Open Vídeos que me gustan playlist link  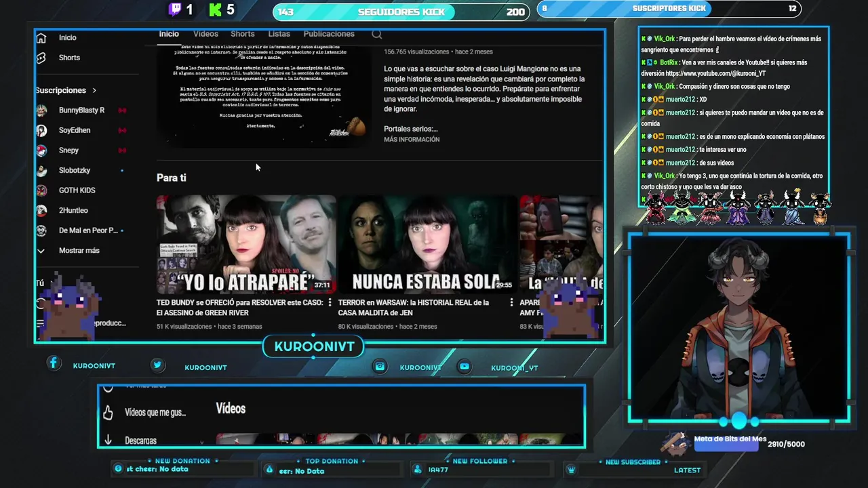(155, 412)
